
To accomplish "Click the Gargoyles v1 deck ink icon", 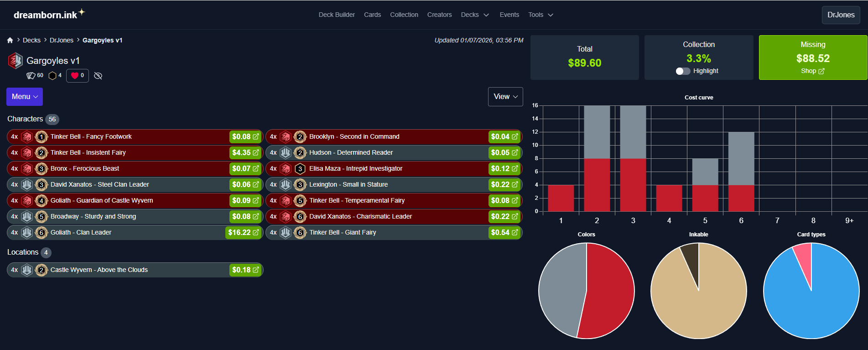I will [16, 61].
